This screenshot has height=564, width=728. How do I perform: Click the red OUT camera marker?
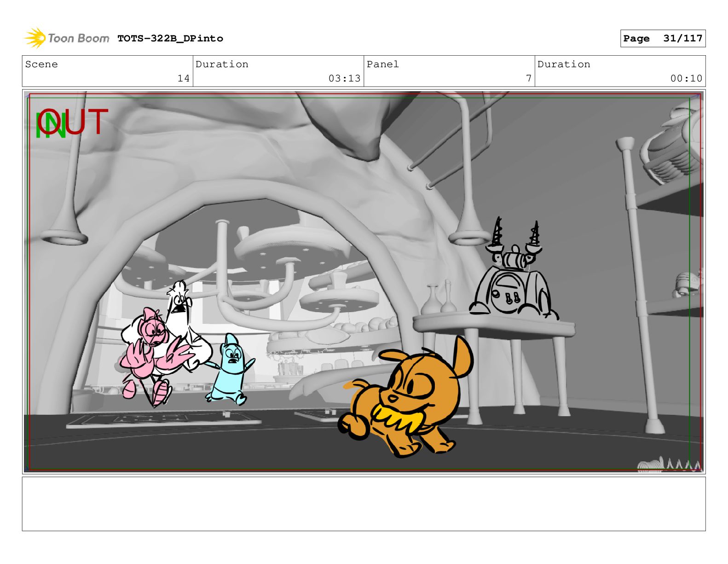73,122
